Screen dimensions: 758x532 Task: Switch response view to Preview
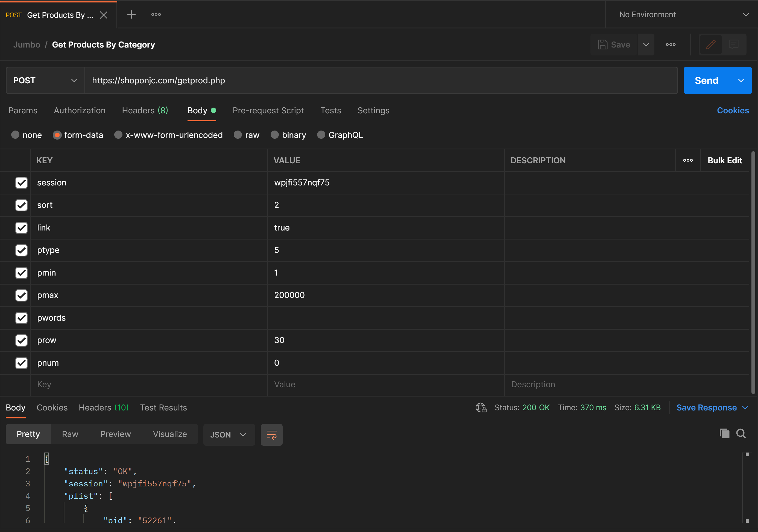[x=116, y=435]
